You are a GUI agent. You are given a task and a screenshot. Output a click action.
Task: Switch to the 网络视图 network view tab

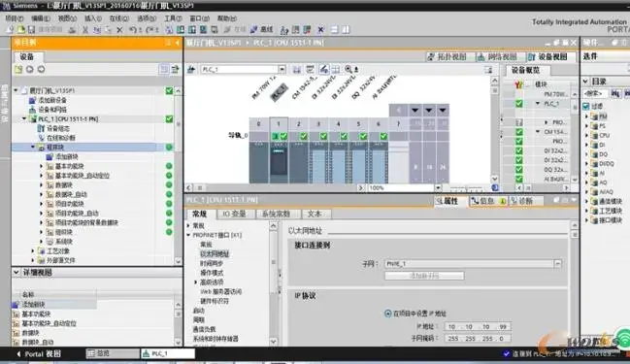click(x=497, y=56)
